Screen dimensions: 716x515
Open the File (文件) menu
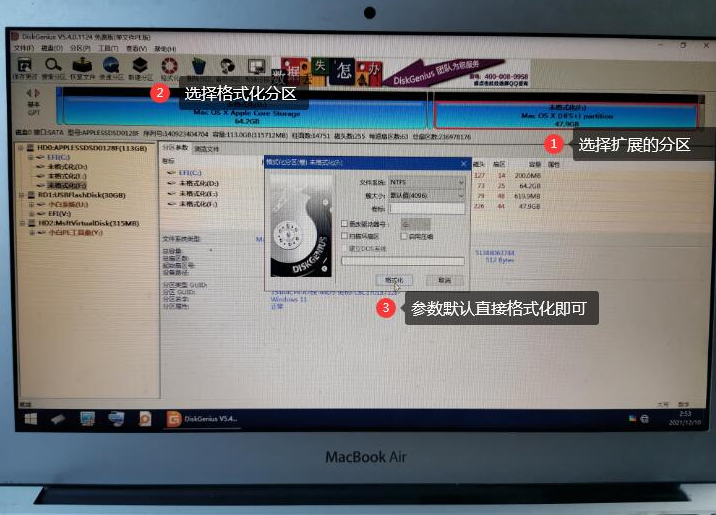coord(24,48)
